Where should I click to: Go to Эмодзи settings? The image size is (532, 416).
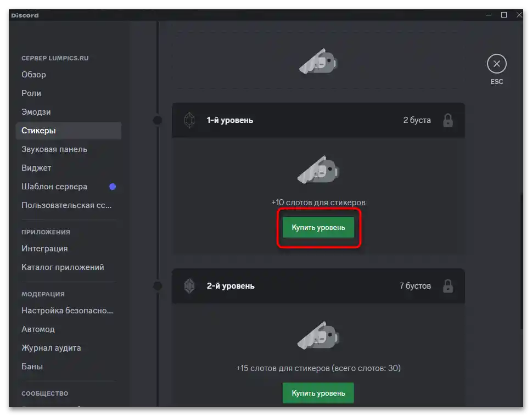(x=68, y=112)
